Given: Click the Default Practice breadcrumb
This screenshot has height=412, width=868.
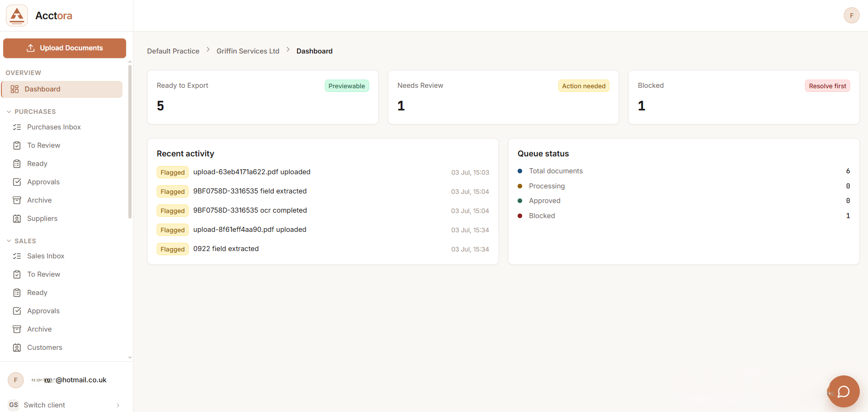Looking at the screenshot, I should point(173,51).
